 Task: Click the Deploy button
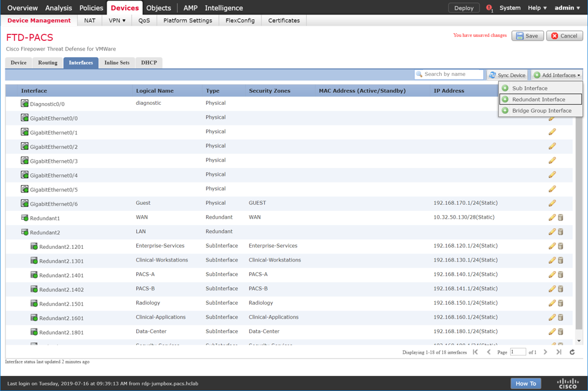(x=463, y=8)
